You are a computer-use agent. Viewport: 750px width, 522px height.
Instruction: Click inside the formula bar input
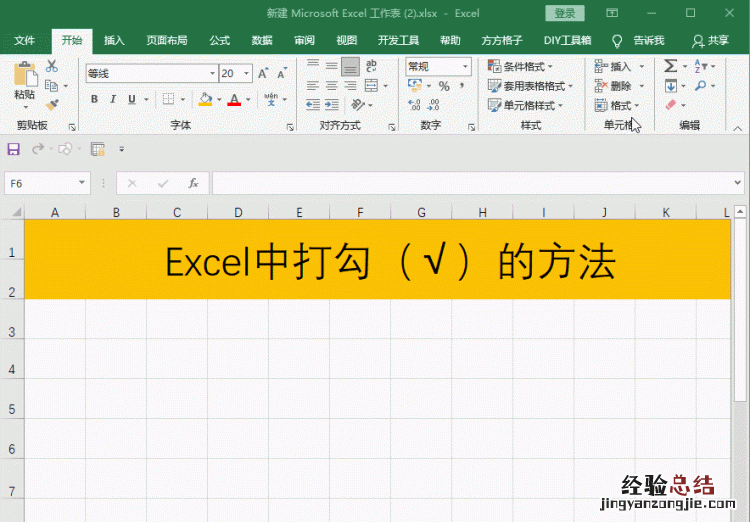[470, 183]
